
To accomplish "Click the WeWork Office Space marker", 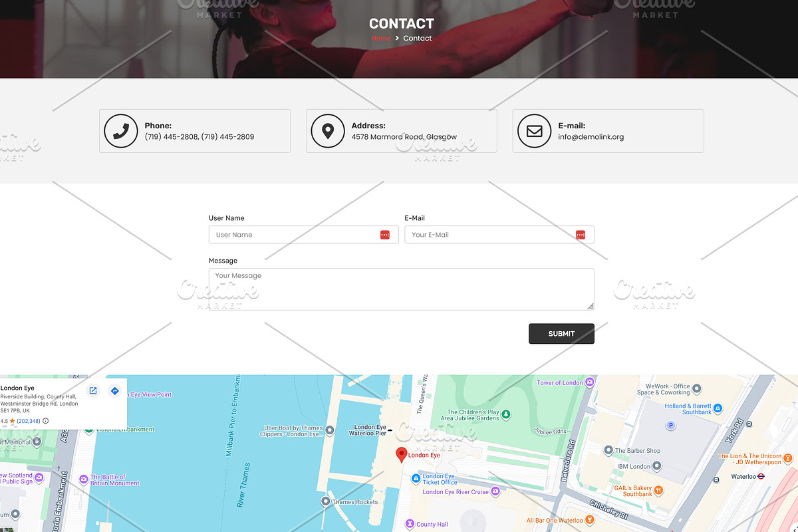I will pyautogui.click(x=697, y=388).
